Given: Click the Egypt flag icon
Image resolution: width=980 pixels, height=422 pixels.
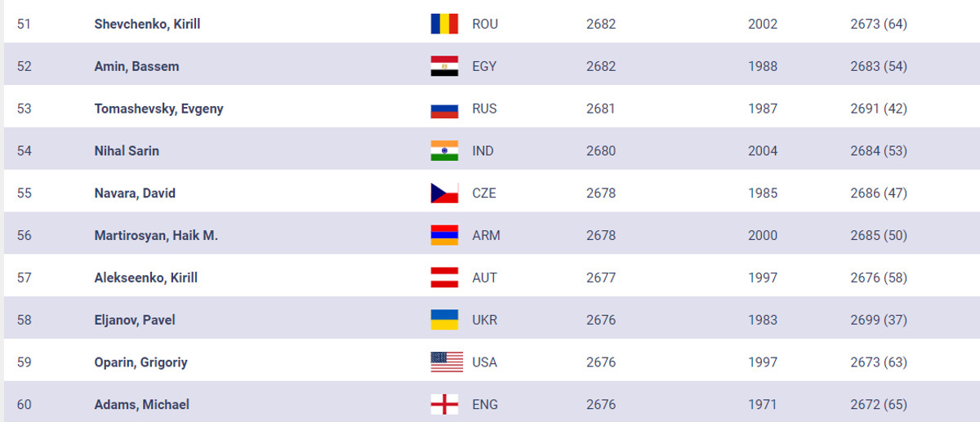Looking at the screenshot, I should point(444,67).
